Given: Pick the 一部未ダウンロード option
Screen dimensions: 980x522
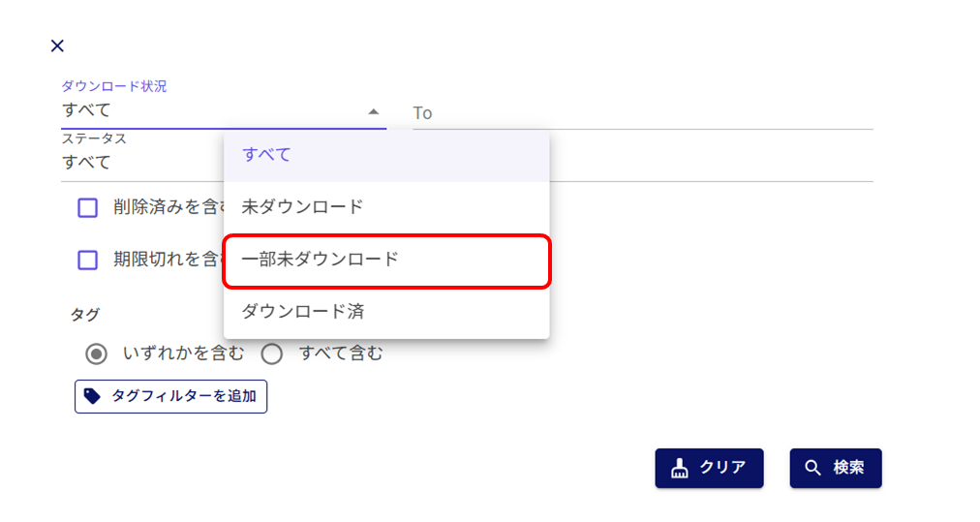Looking at the screenshot, I should tap(386, 260).
